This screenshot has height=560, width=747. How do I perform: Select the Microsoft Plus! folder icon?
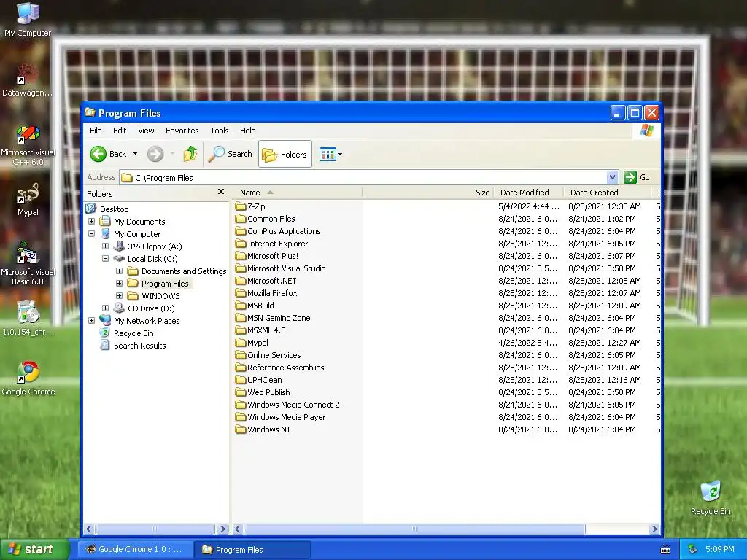[240, 256]
